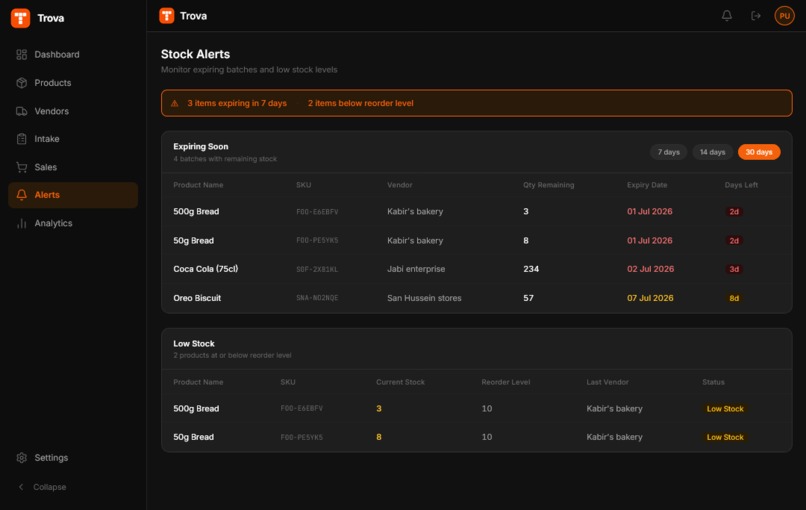The width and height of the screenshot is (806, 510).
Task: Click Product Name header in Expiring Soon
Action: pyautogui.click(x=198, y=185)
